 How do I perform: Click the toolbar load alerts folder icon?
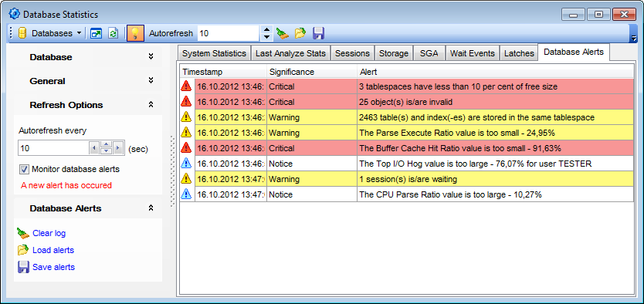(x=300, y=33)
